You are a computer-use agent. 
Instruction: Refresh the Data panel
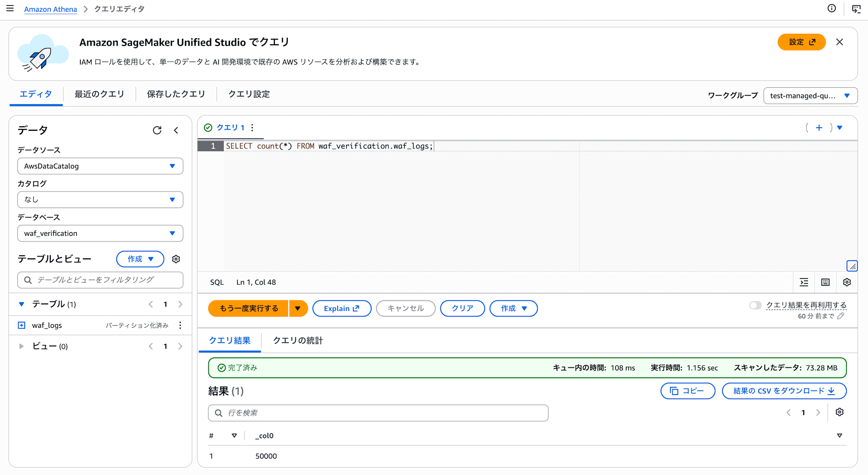157,130
